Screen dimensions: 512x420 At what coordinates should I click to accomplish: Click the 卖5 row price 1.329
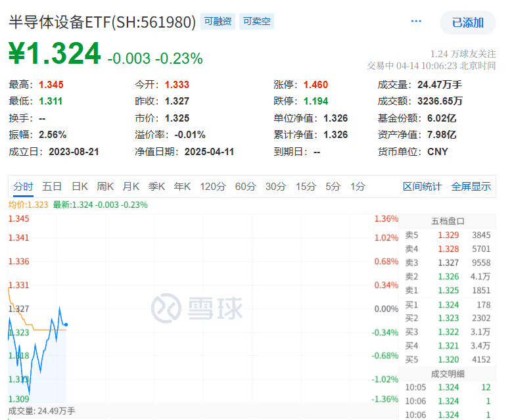448,235
